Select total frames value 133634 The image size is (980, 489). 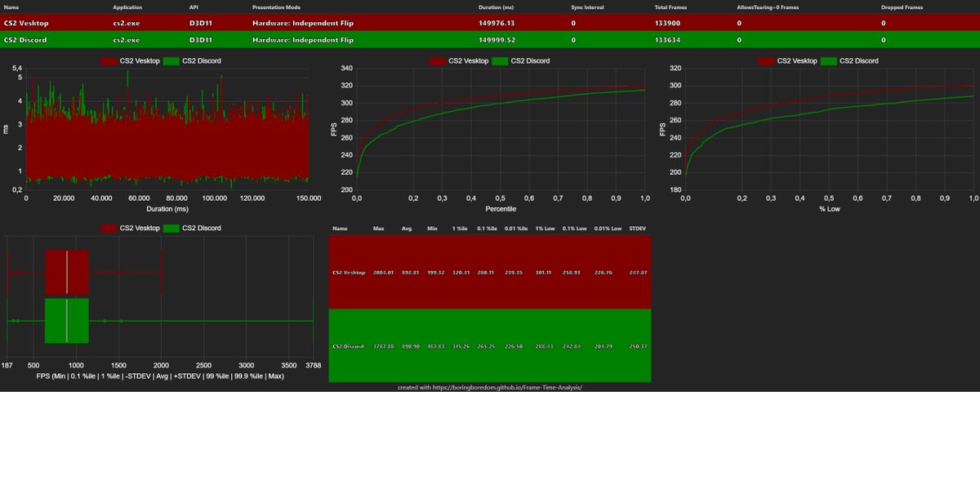[669, 39]
